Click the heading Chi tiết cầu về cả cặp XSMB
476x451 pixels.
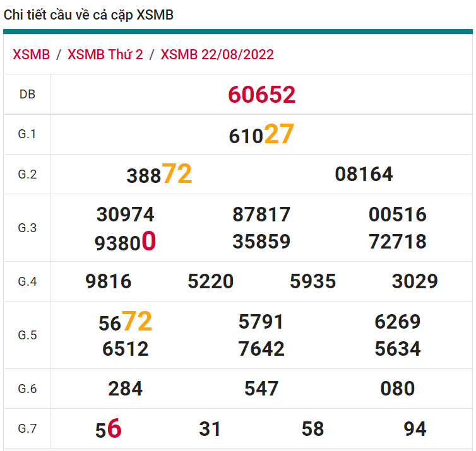pos(88,15)
